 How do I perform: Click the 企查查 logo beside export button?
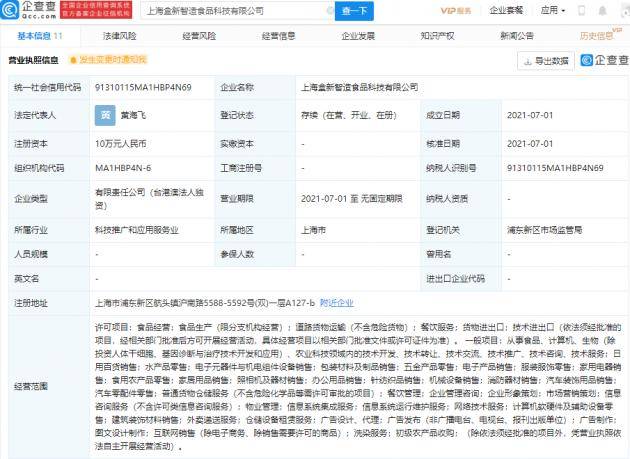tap(605, 60)
